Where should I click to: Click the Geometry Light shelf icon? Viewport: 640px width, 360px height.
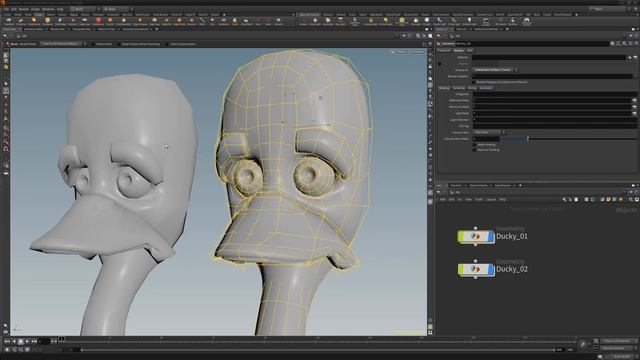[355, 21]
